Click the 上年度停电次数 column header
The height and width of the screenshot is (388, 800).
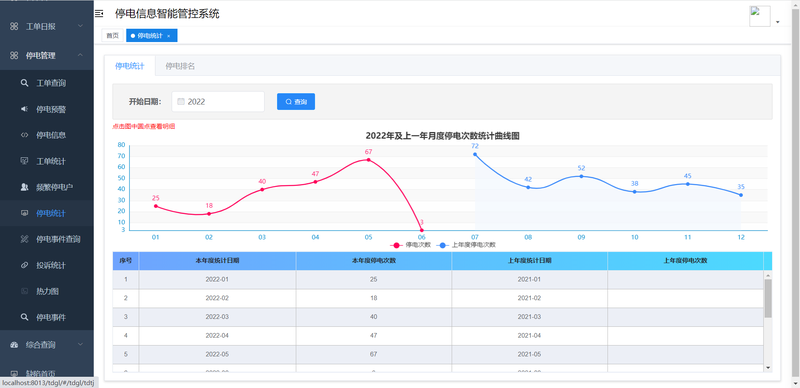[685, 261]
